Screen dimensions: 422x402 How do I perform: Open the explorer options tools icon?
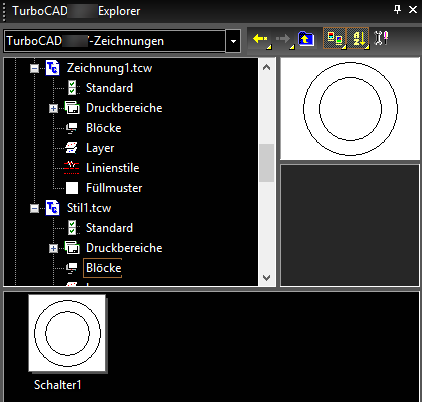[381, 38]
